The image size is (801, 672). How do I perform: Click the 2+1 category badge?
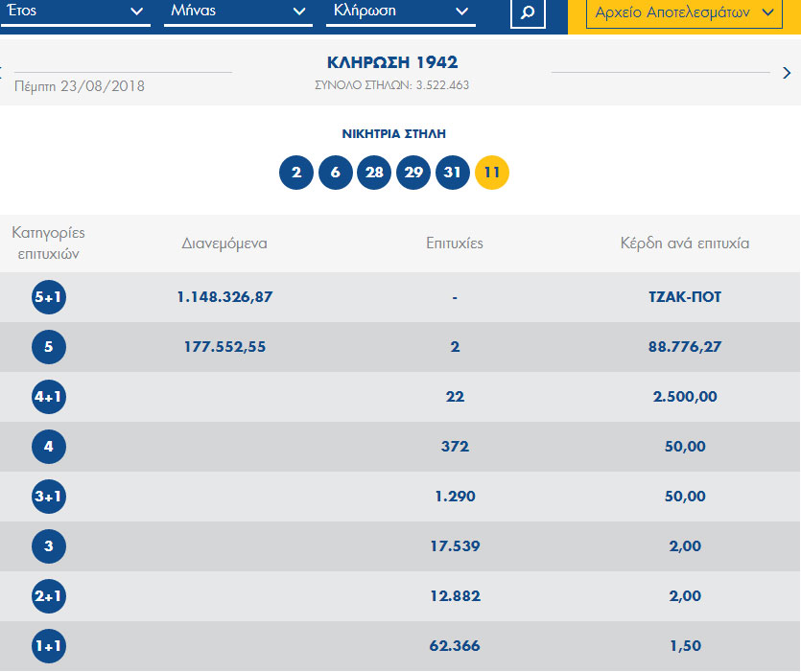tap(49, 596)
